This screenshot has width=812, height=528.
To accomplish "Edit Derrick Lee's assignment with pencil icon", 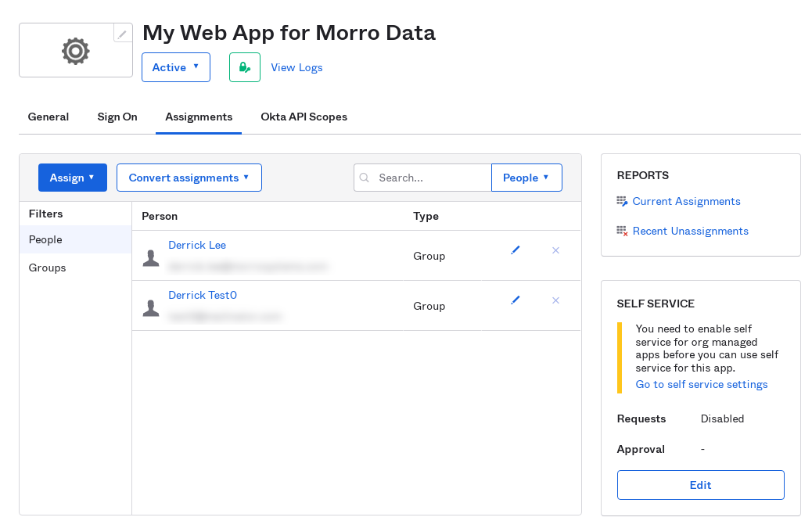I will click(x=516, y=250).
